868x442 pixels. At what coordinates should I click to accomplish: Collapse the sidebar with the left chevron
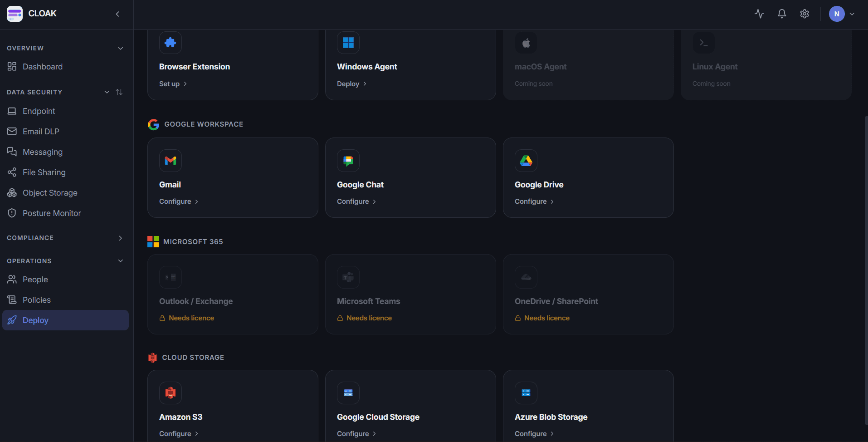pos(117,14)
